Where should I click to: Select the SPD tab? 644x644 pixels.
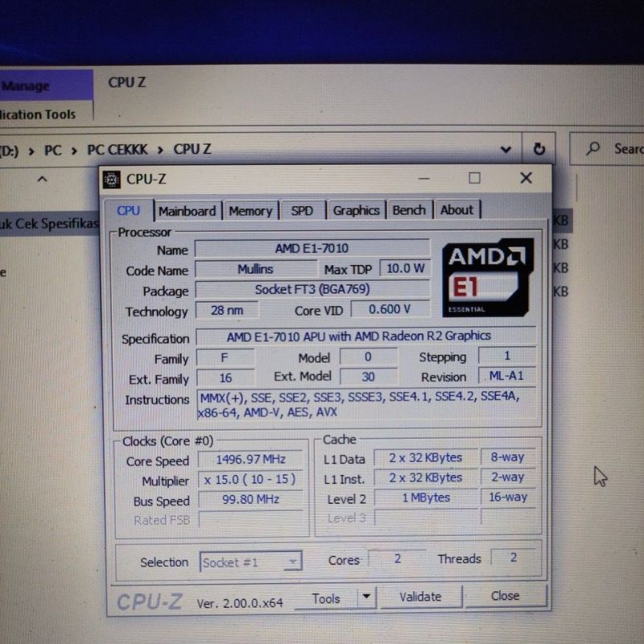pos(302,211)
